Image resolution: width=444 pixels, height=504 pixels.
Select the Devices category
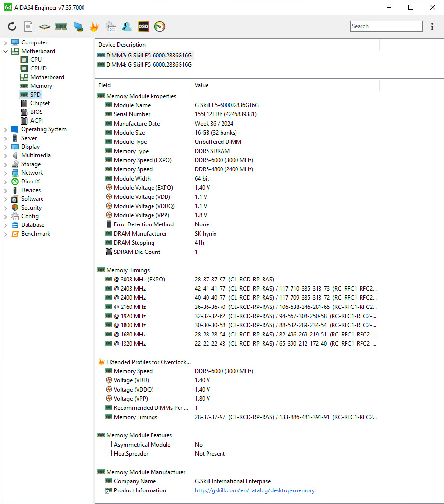pos(31,190)
